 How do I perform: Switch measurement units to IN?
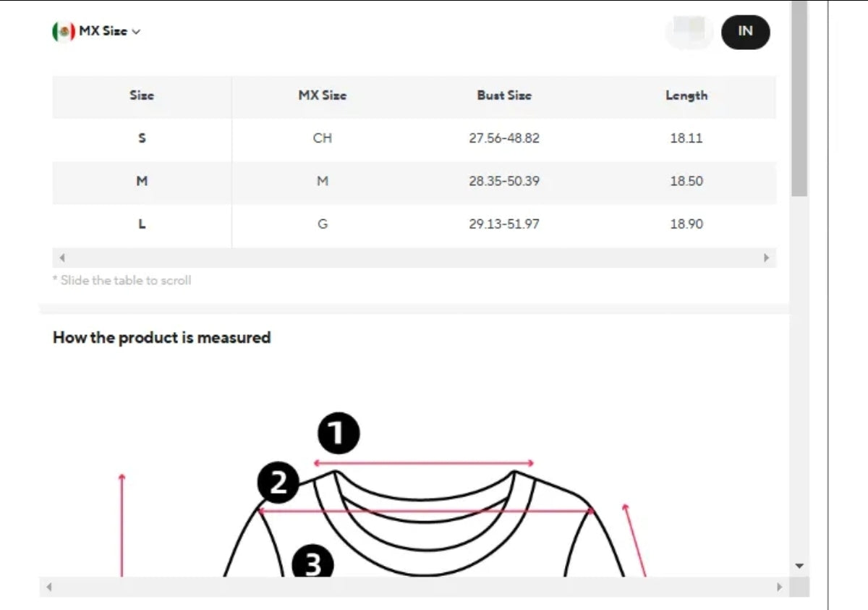pyautogui.click(x=745, y=31)
